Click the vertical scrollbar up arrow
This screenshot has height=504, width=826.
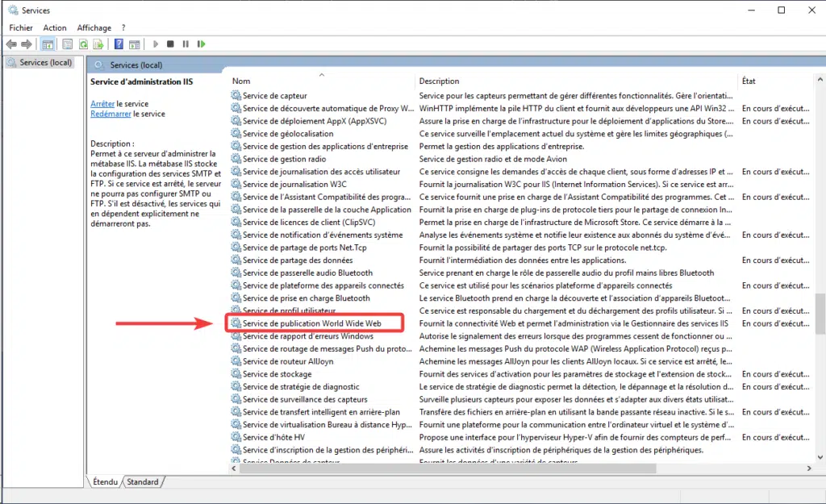coord(820,80)
